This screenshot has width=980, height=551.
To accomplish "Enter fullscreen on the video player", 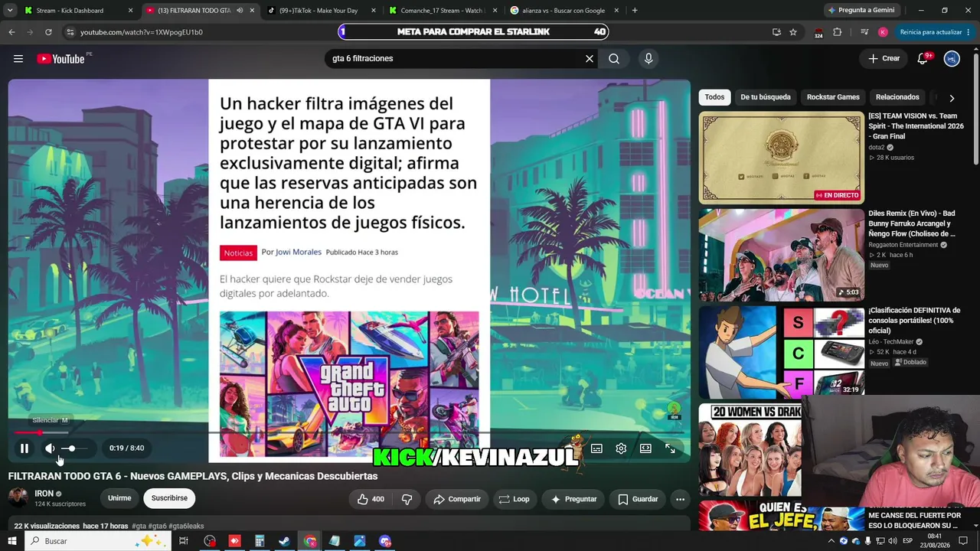I will click(x=670, y=448).
